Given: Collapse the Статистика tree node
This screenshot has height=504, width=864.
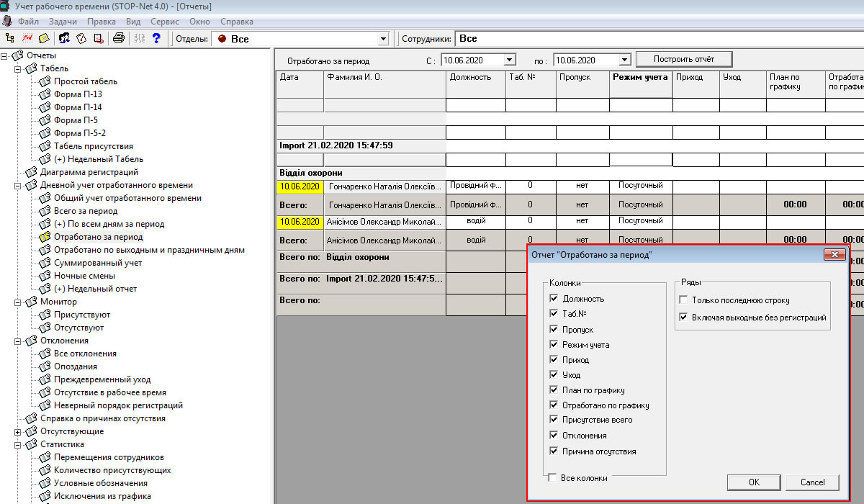Looking at the screenshot, I should click(x=18, y=444).
